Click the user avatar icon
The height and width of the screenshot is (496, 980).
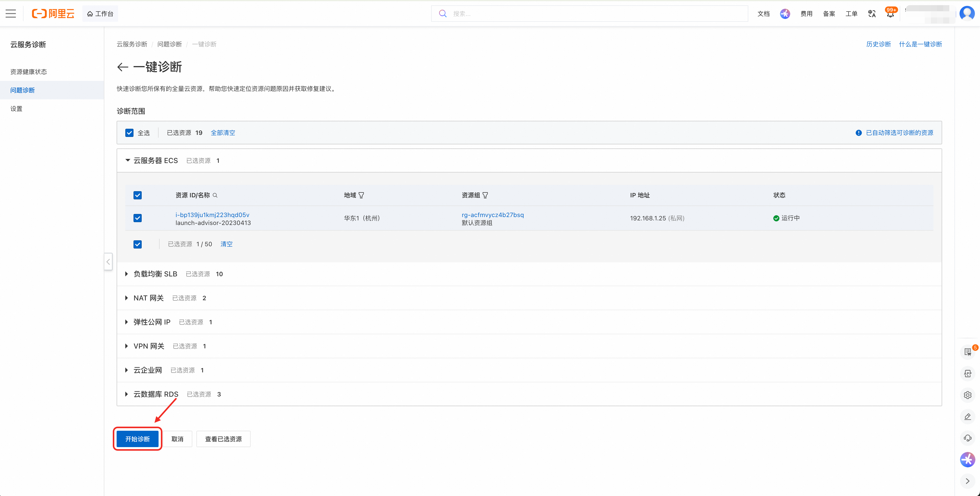967,13
